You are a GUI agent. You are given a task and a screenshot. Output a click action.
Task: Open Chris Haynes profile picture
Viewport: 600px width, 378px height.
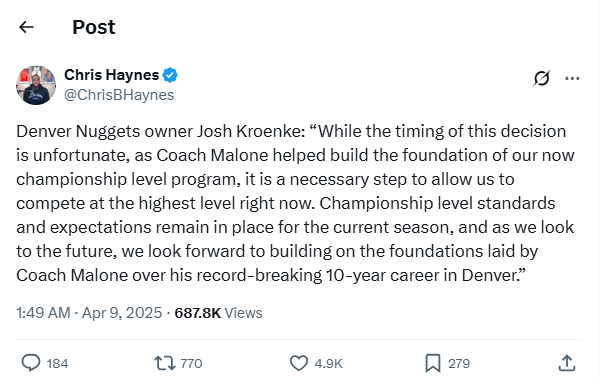tap(36, 85)
